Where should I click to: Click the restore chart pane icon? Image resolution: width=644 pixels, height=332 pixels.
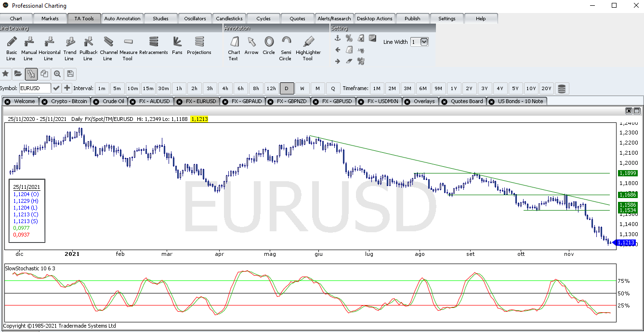pos(629,111)
